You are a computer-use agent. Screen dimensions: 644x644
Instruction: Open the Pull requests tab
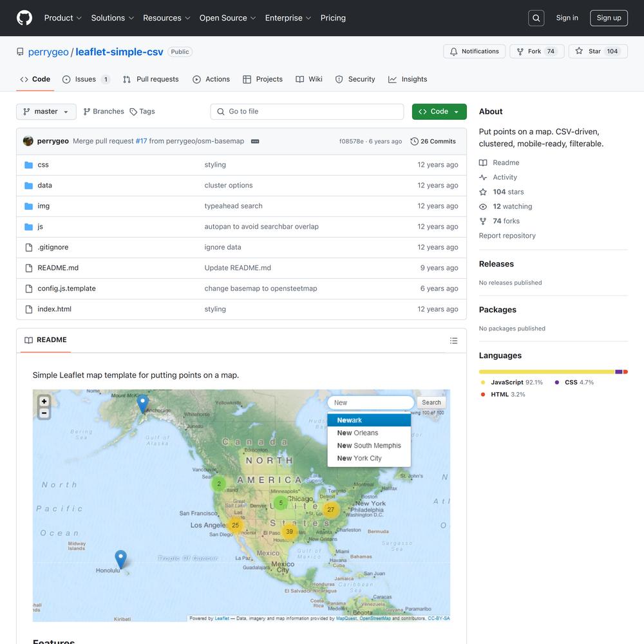[151, 79]
